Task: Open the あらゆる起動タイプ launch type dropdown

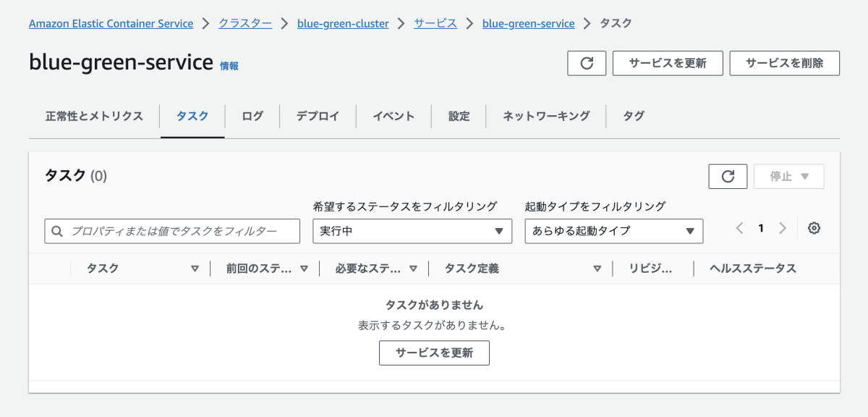Action: click(614, 231)
